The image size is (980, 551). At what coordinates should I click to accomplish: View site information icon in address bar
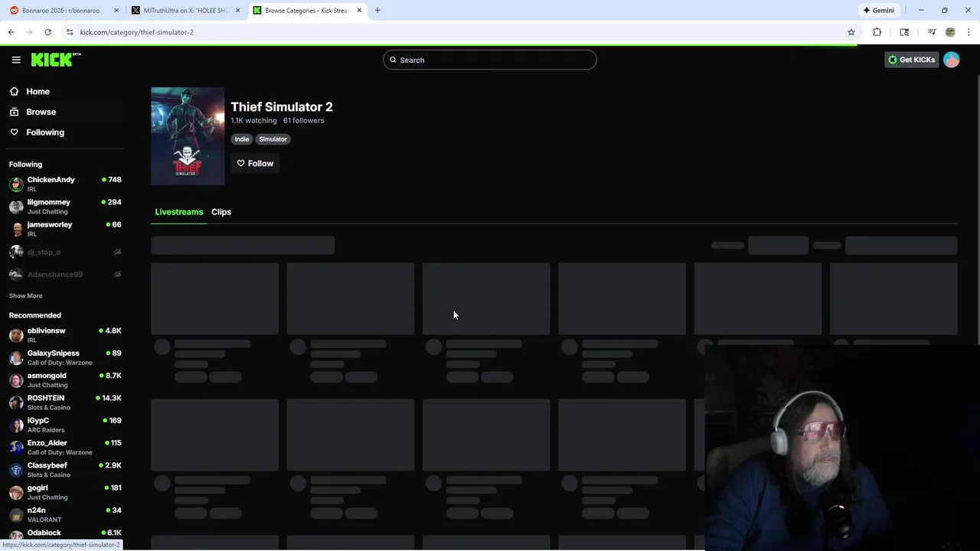click(x=70, y=32)
